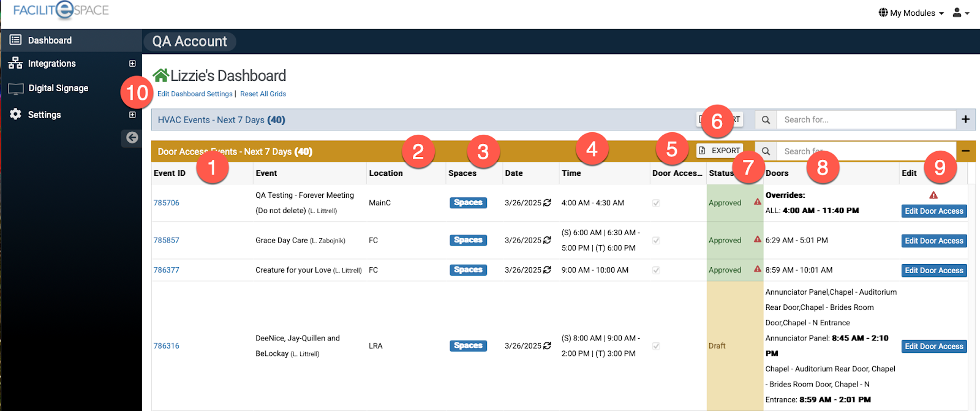Toggle Door Access checkbox for event 786377
980x411 pixels.
[656, 270]
